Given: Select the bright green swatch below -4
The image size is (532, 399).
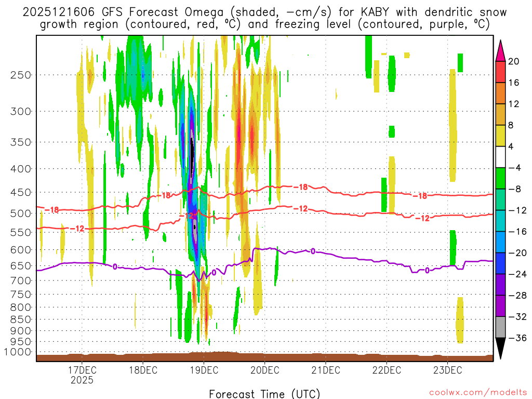Looking at the screenshot, I should pyautogui.click(x=501, y=178).
